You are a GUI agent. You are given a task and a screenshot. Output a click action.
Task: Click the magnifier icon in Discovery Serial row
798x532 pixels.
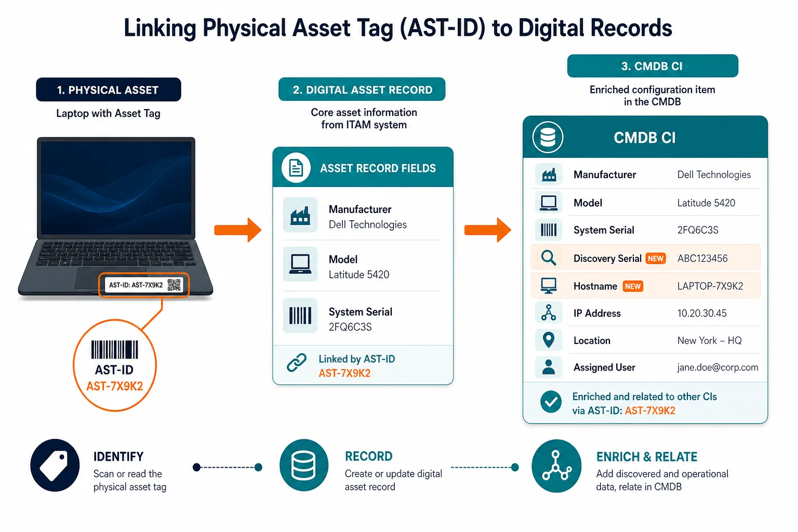click(549, 258)
